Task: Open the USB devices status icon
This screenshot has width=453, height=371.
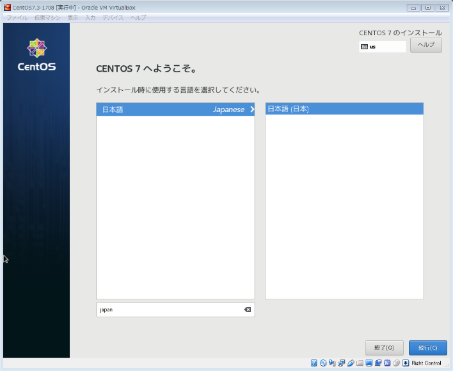Action: coord(351,363)
